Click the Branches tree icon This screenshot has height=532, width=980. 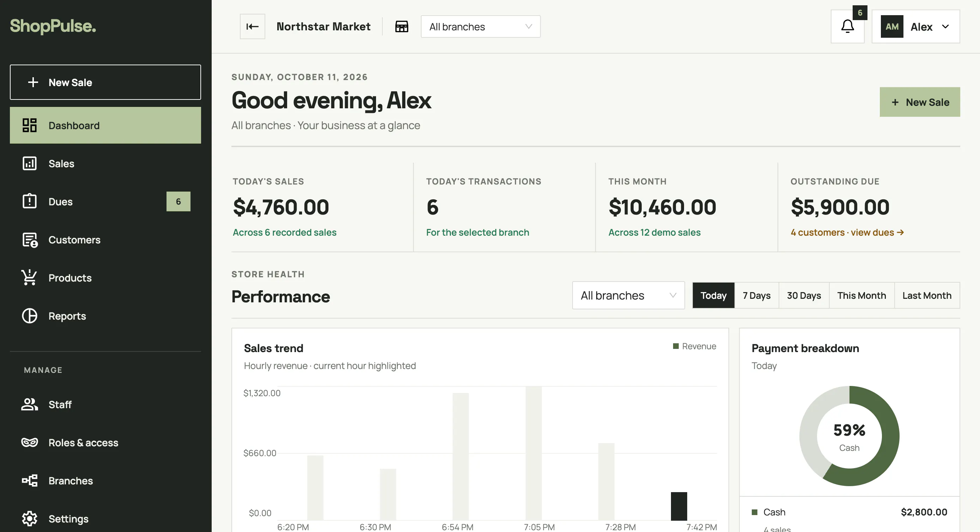click(x=29, y=480)
